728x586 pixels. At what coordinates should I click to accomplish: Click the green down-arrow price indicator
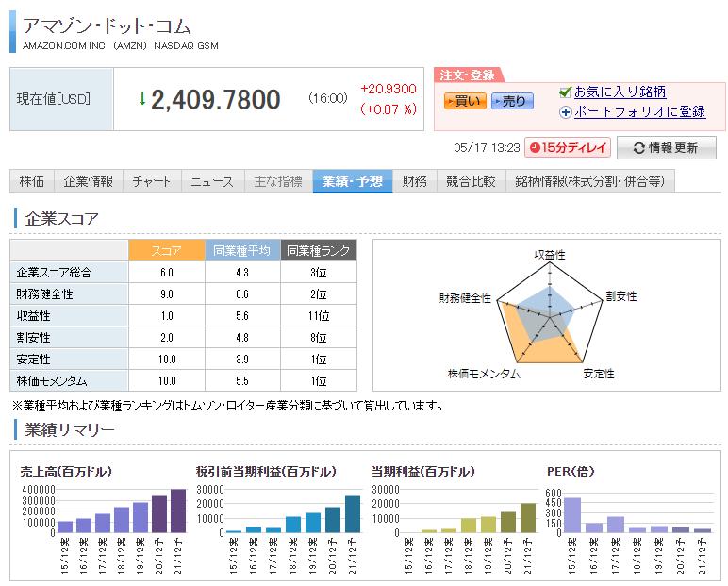click(x=142, y=98)
